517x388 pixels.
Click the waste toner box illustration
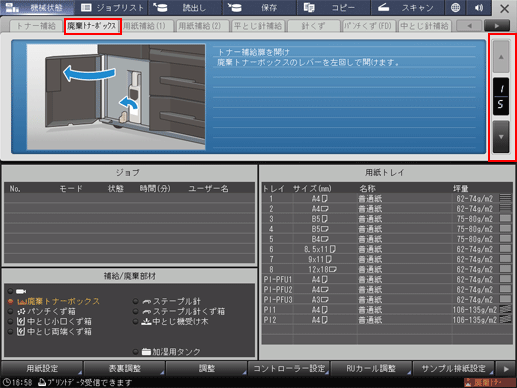pyautogui.click(x=116, y=97)
